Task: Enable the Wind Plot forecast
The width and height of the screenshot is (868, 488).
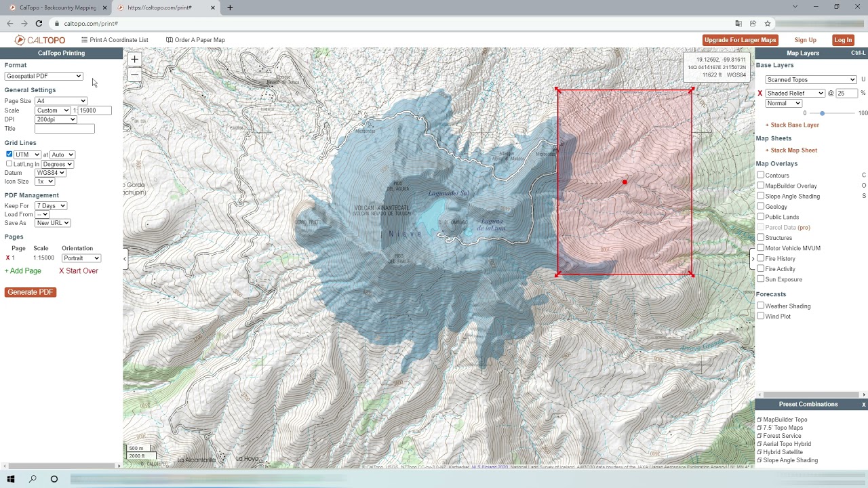Action: point(761,317)
